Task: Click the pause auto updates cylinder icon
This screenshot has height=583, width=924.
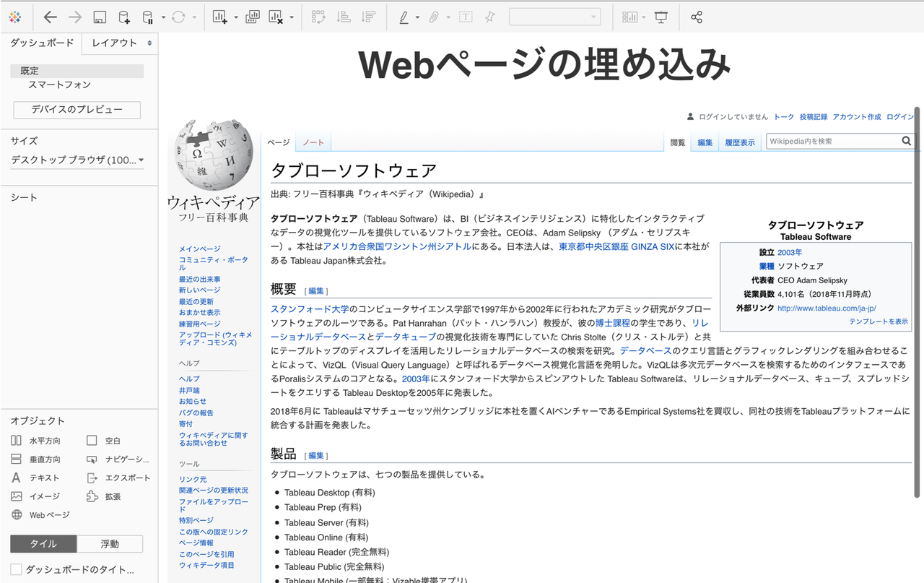Action: (148, 17)
